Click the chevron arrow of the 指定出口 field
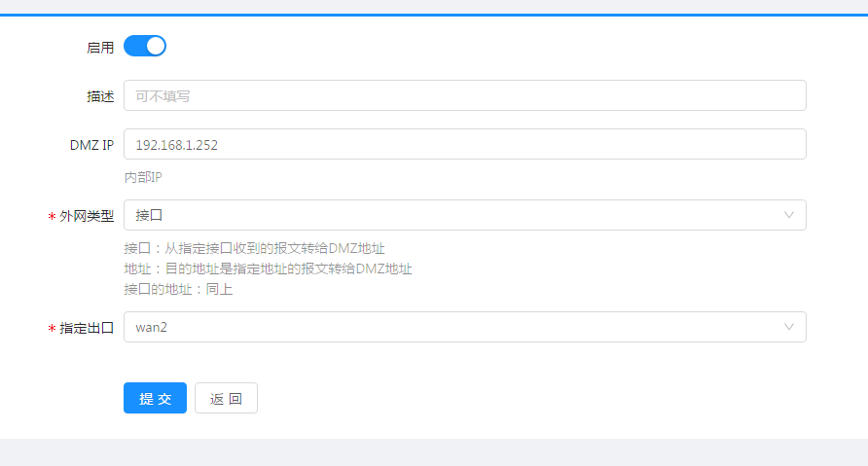 (789, 327)
